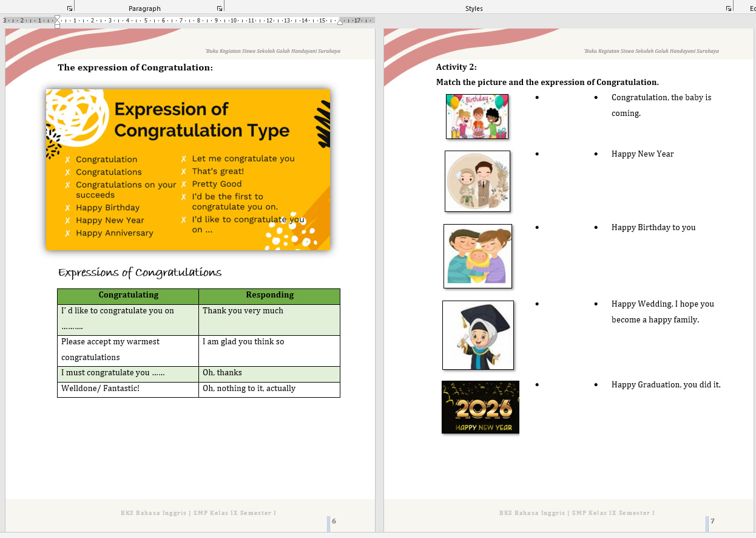Click the cell 'Please accept my warmest congratulations'
This screenshot has height=538, width=756.
pos(128,350)
